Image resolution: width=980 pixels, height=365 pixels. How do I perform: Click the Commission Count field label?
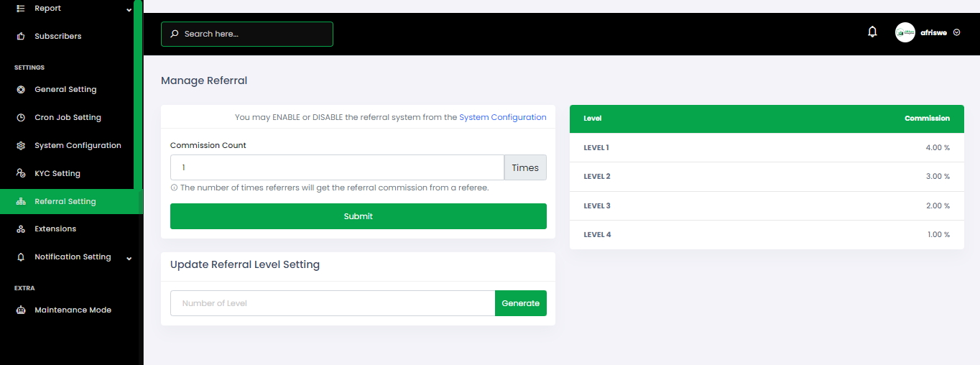(208, 145)
